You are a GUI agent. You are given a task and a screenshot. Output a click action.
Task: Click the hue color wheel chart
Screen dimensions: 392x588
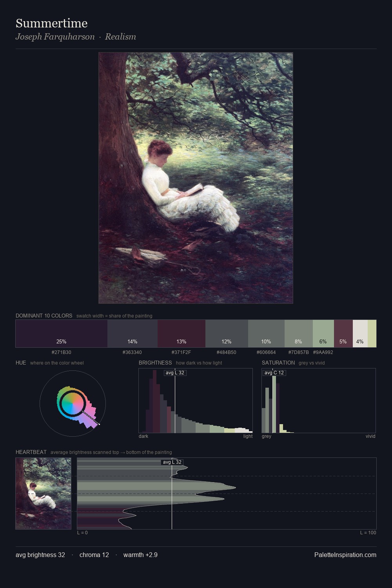point(73,403)
